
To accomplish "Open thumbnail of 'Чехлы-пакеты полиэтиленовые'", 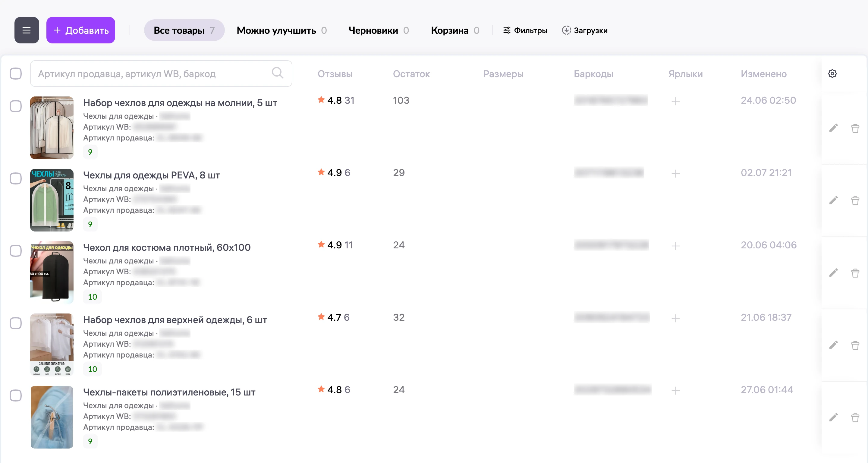I will point(52,417).
